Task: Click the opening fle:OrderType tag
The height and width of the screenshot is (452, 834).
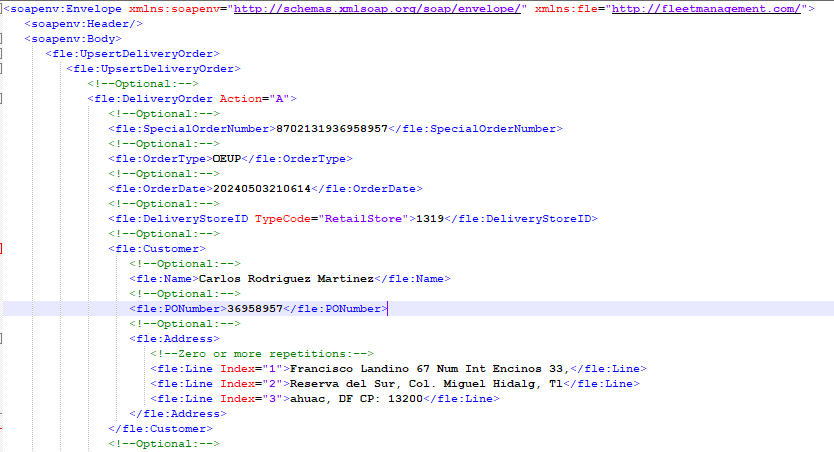Action: (x=161, y=159)
